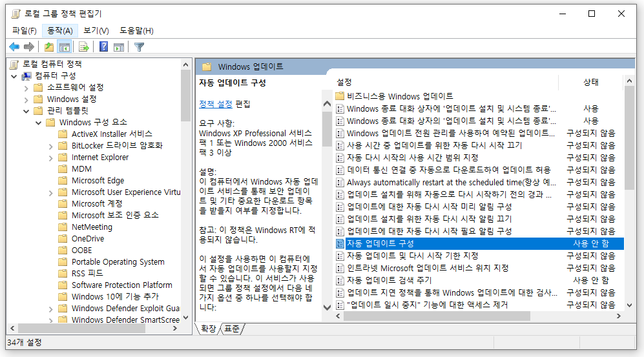Open the 파일(F) menu
The width and height of the screenshot is (644, 357).
click(x=25, y=30)
